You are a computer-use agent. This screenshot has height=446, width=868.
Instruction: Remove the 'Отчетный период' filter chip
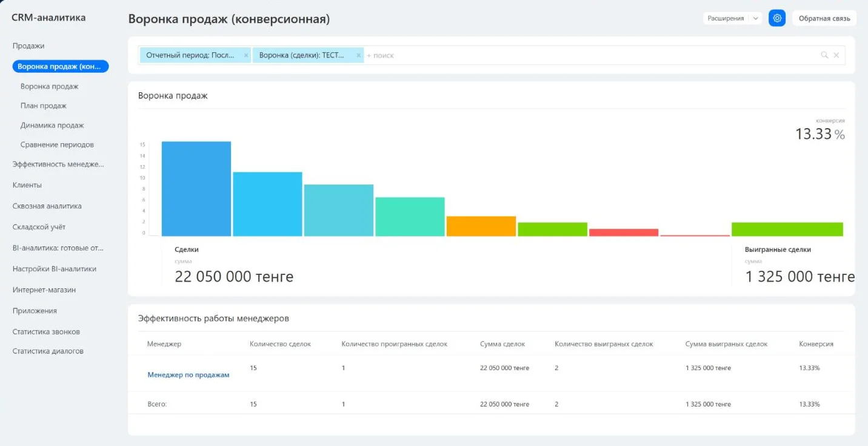[x=246, y=55]
